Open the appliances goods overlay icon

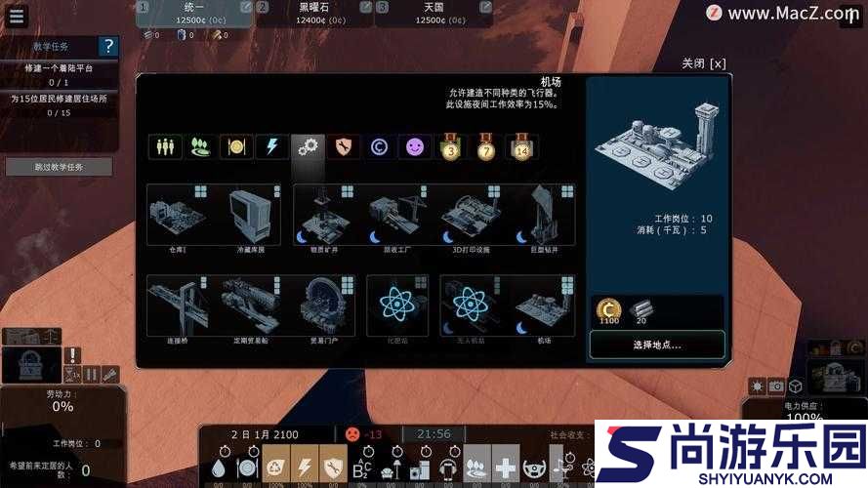pyautogui.click(x=420, y=468)
